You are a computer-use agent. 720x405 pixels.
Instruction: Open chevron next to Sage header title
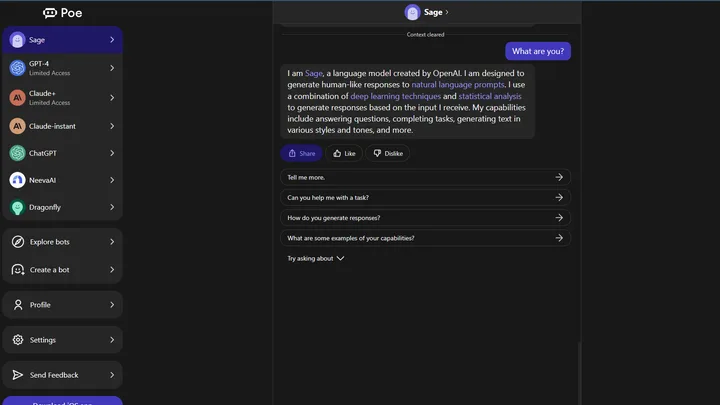click(447, 12)
